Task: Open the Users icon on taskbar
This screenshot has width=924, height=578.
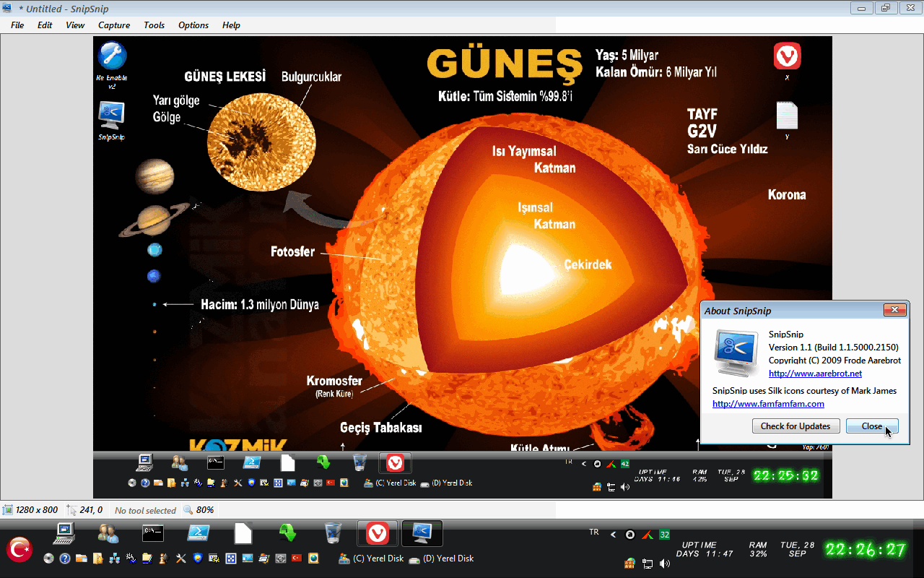Action: (108, 533)
